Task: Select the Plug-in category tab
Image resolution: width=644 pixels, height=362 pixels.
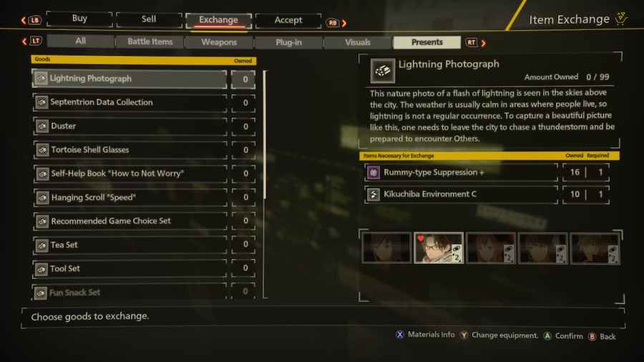Action: click(288, 42)
